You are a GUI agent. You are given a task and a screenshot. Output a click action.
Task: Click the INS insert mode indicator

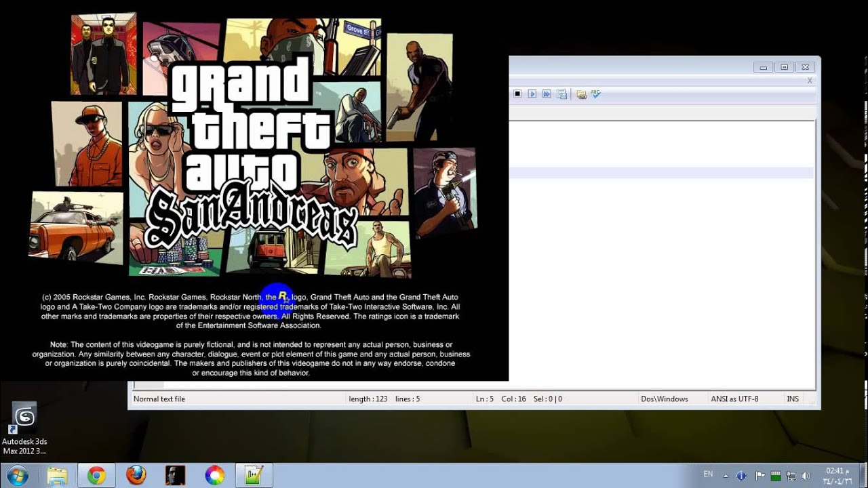(x=793, y=399)
